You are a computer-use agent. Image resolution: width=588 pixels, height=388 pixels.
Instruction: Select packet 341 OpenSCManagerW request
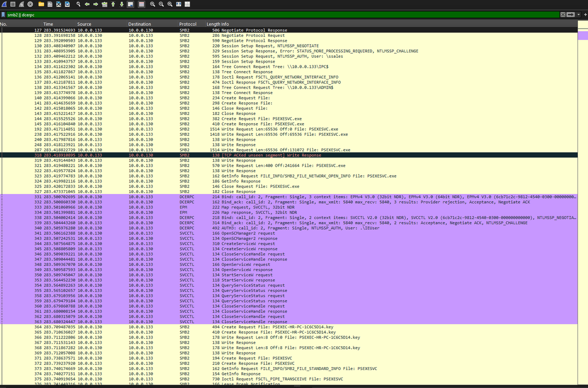click(x=289, y=233)
